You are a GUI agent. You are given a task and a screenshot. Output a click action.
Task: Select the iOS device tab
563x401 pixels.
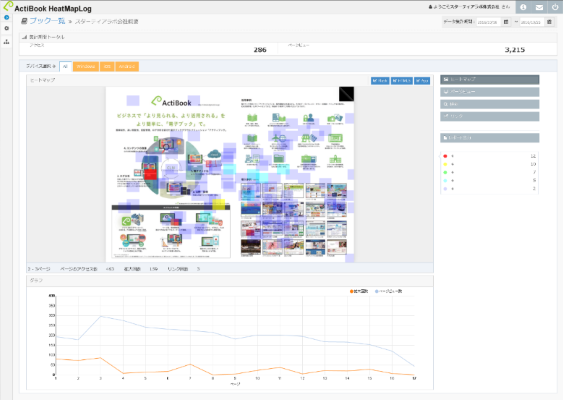pos(107,66)
